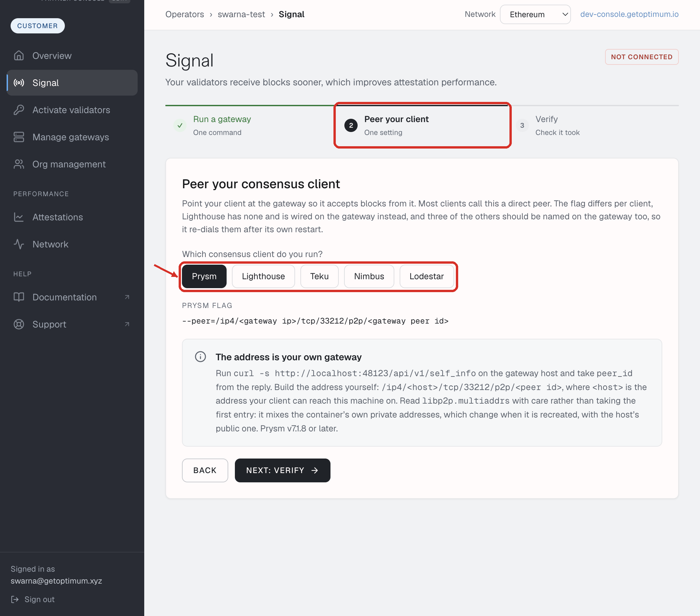Click the book icon next to Documentation
The height and width of the screenshot is (616, 700).
point(19,297)
